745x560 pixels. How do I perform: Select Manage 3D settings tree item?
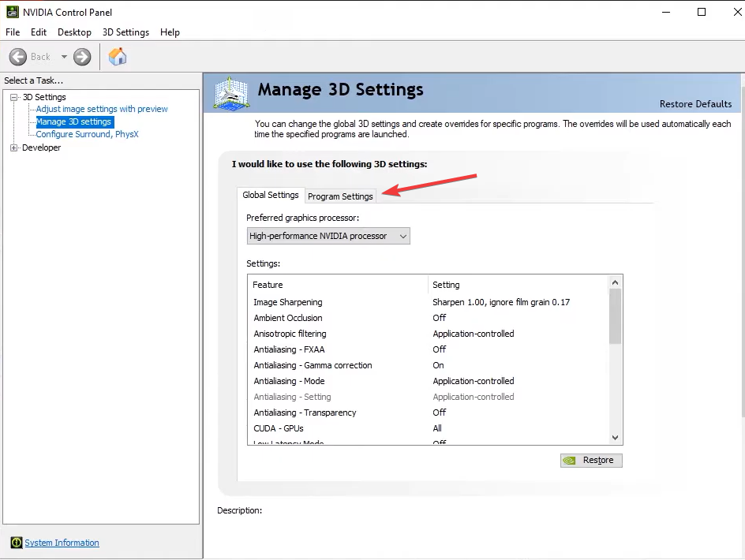click(75, 121)
